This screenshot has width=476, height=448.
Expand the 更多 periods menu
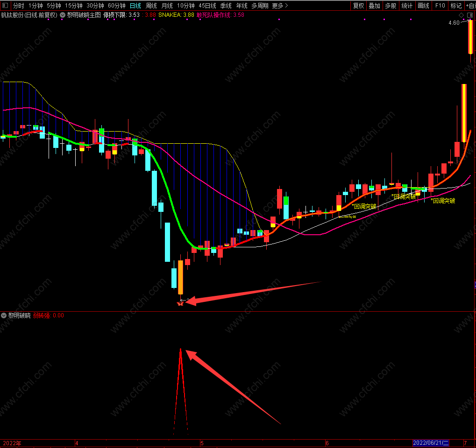pyautogui.click(x=280, y=6)
